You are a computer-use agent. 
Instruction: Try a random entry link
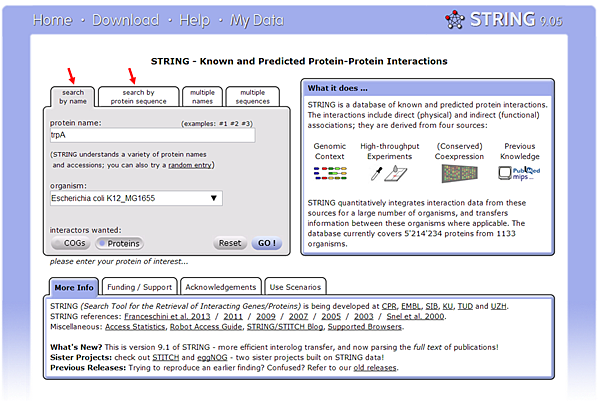(190, 165)
